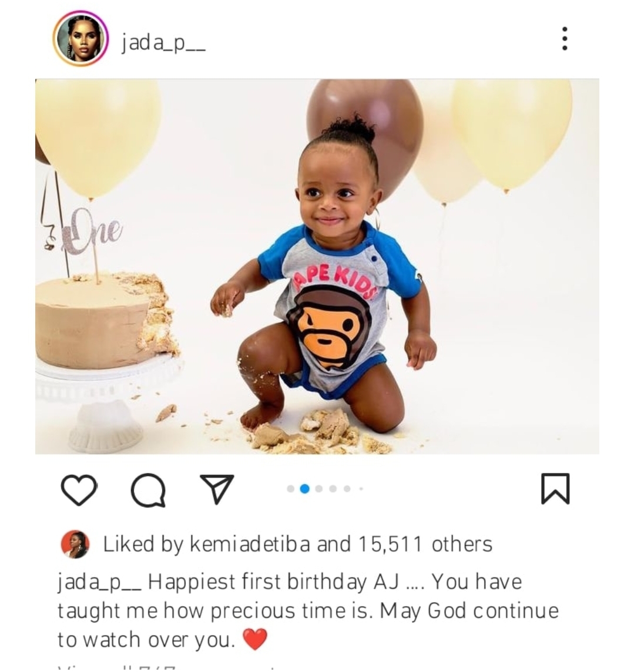Tap the caption text about first birthday
634x672 pixels.
pos(308,611)
